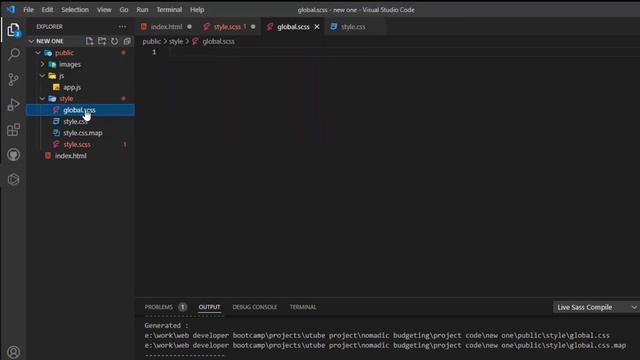This screenshot has width=640, height=360.
Task: Create a new folder in NEW ONE
Action: [x=102, y=41]
